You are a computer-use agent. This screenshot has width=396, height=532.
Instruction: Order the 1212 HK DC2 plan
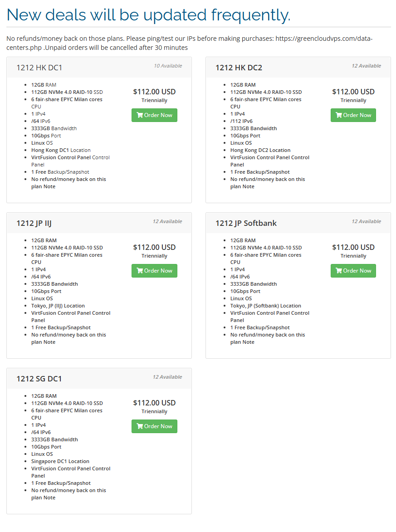click(x=353, y=115)
